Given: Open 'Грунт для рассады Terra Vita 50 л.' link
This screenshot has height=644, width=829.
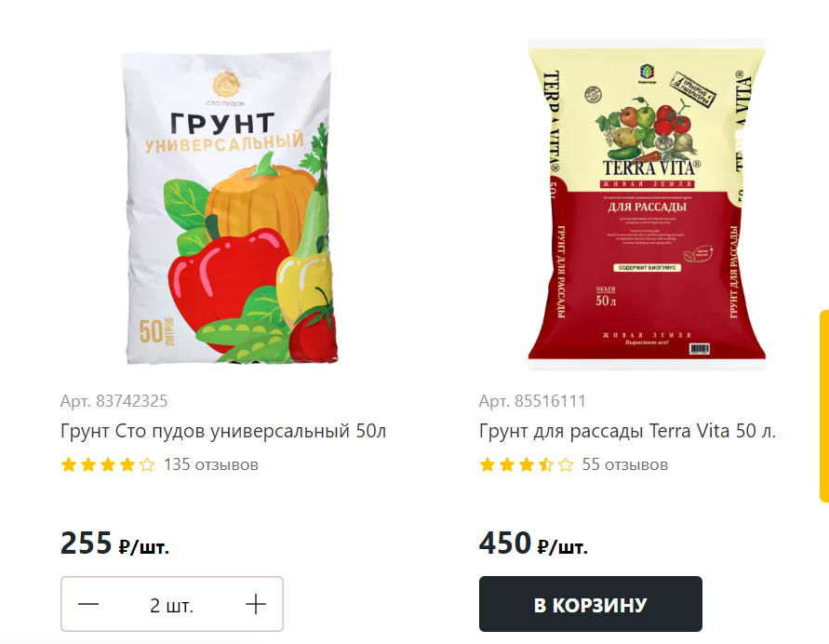Looking at the screenshot, I should pyautogui.click(x=628, y=431).
